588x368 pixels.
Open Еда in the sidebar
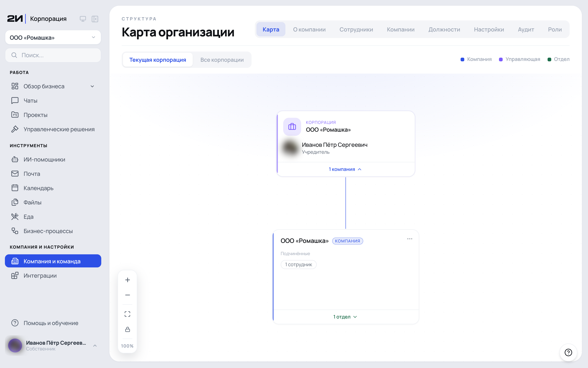pos(53,217)
